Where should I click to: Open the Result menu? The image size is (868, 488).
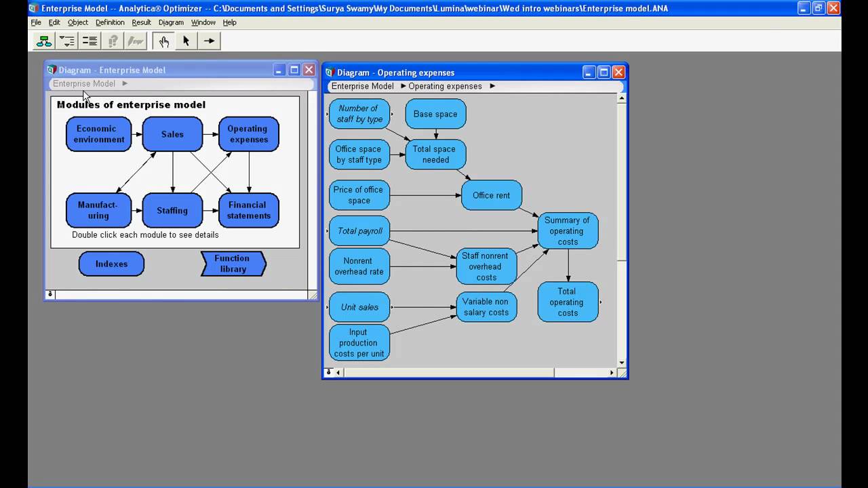[x=141, y=22]
